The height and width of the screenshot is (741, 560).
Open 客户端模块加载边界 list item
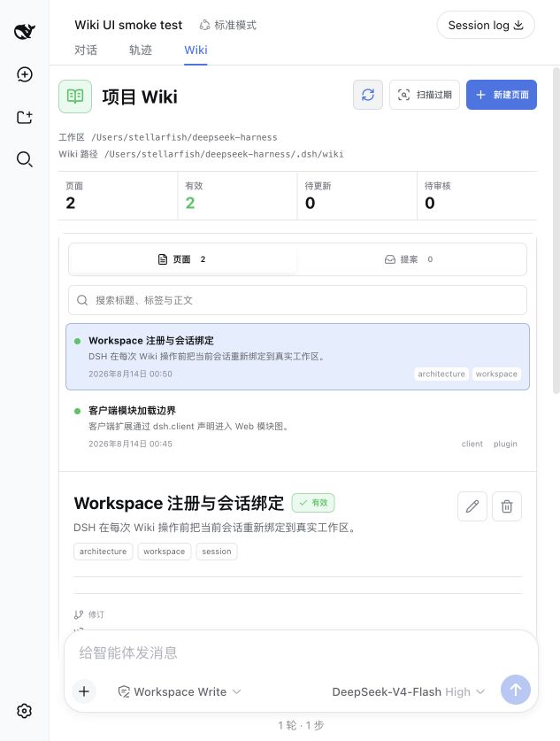coord(297,427)
